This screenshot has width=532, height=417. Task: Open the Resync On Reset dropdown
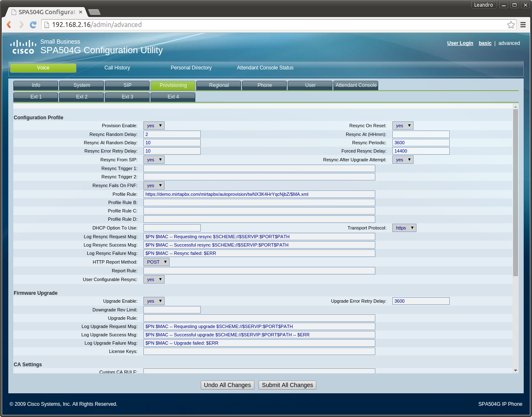point(403,126)
